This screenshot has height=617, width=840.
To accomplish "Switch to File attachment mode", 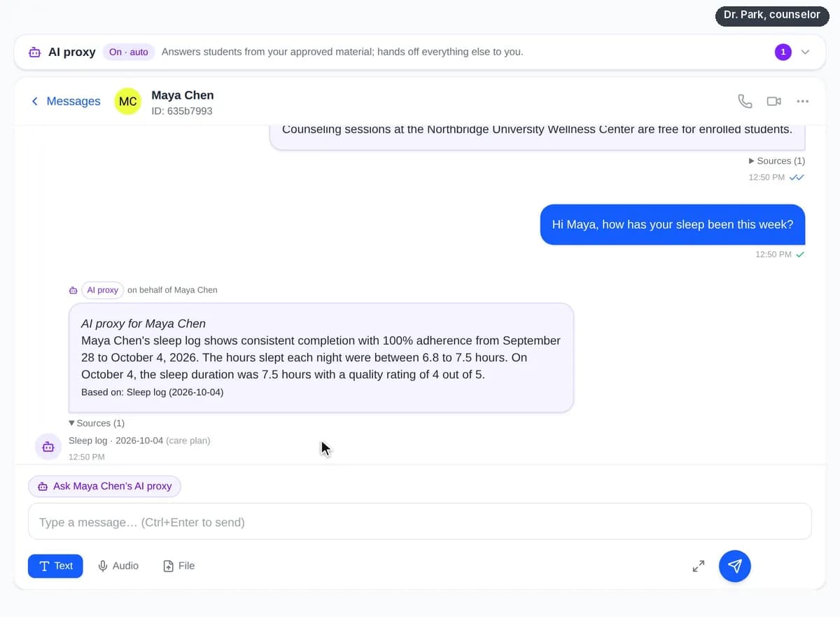I will coord(178,566).
